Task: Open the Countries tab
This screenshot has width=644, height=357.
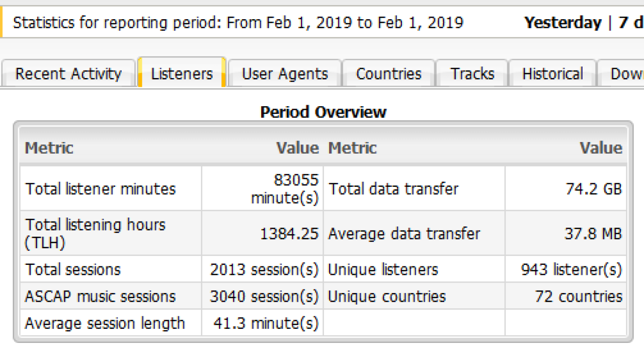Action: point(388,74)
